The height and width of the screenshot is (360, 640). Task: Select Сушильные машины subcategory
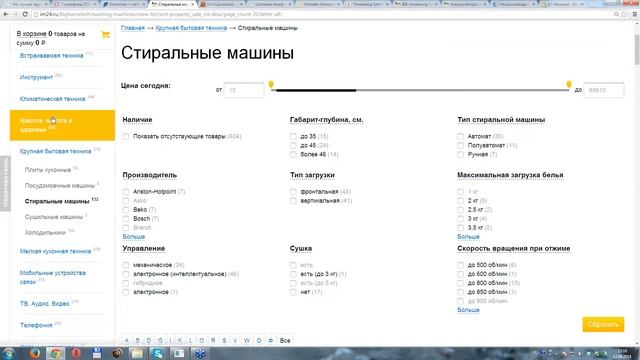point(53,217)
